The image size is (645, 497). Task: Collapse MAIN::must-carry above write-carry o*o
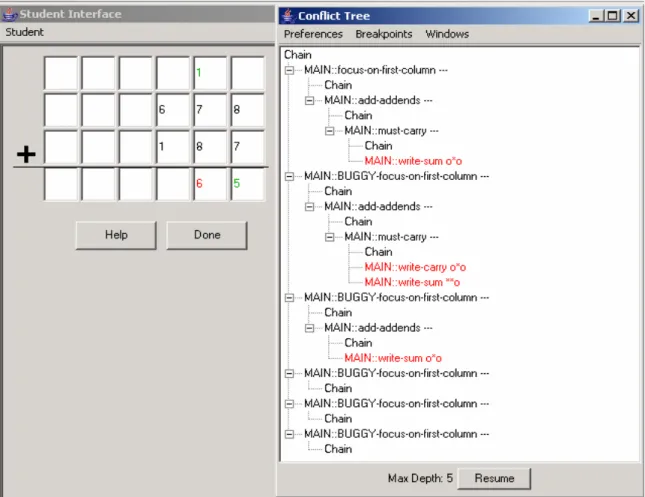(x=329, y=237)
